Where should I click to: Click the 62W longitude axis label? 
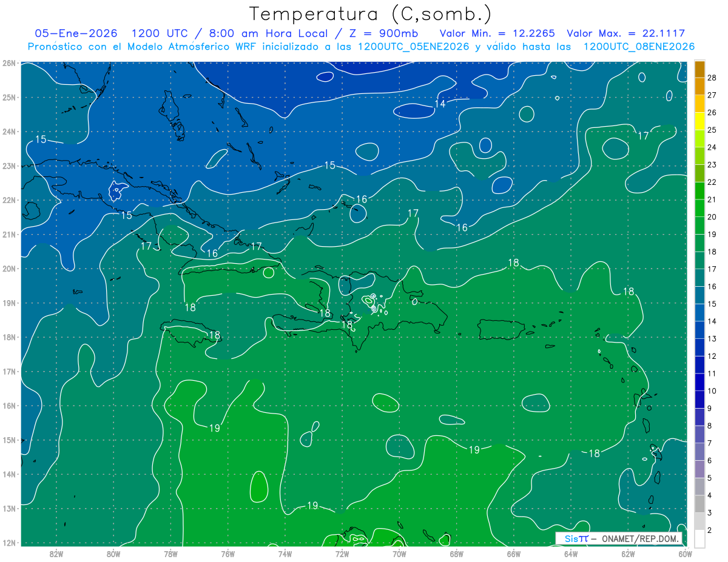(628, 554)
